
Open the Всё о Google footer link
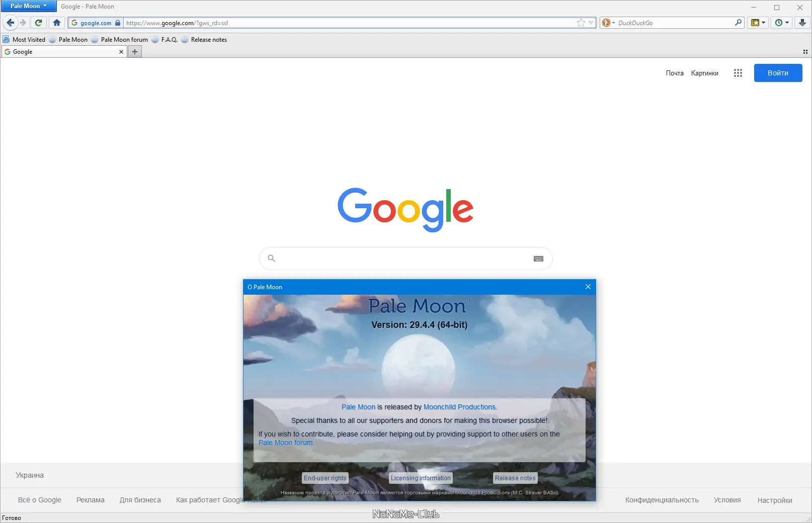40,500
